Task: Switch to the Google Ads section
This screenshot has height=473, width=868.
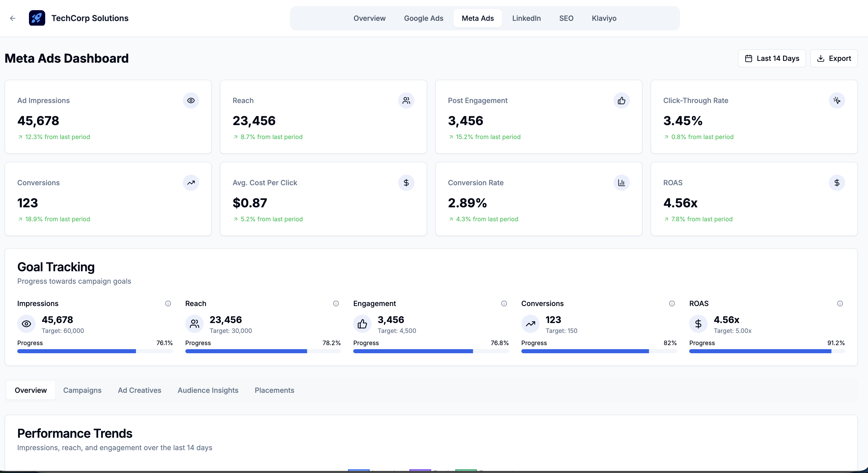Action: pos(423,18)
